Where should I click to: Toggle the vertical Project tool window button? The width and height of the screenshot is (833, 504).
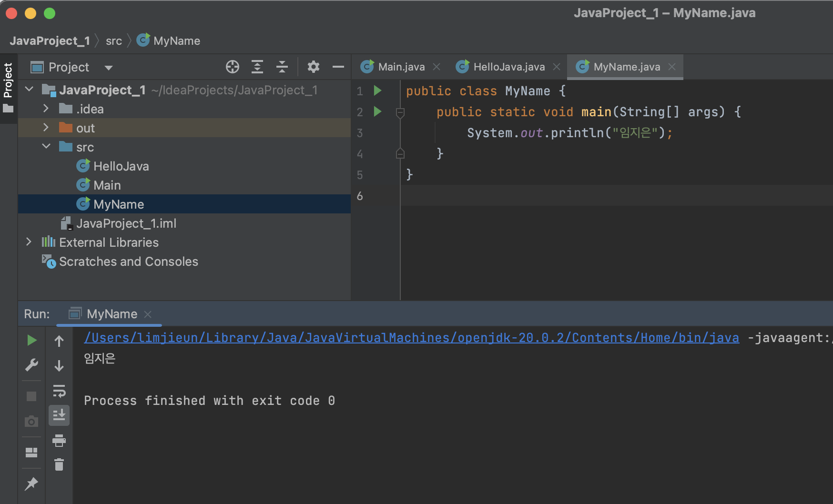[8, 88]
